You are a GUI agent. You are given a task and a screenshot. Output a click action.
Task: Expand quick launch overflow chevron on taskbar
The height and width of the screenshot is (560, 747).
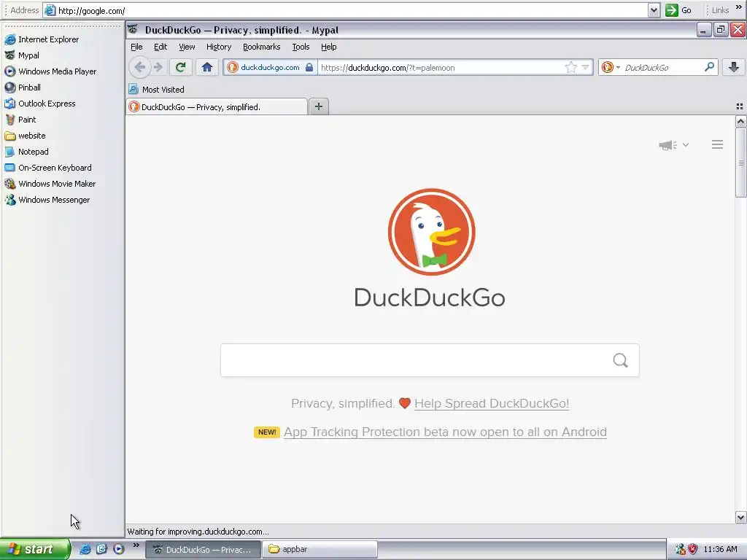click(136, 545)
